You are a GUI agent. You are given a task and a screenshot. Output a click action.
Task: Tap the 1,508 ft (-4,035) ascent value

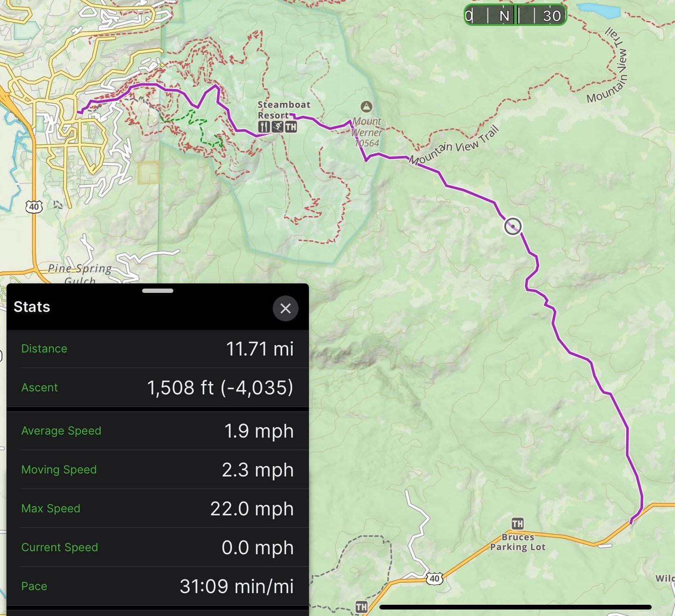point(220,388)
